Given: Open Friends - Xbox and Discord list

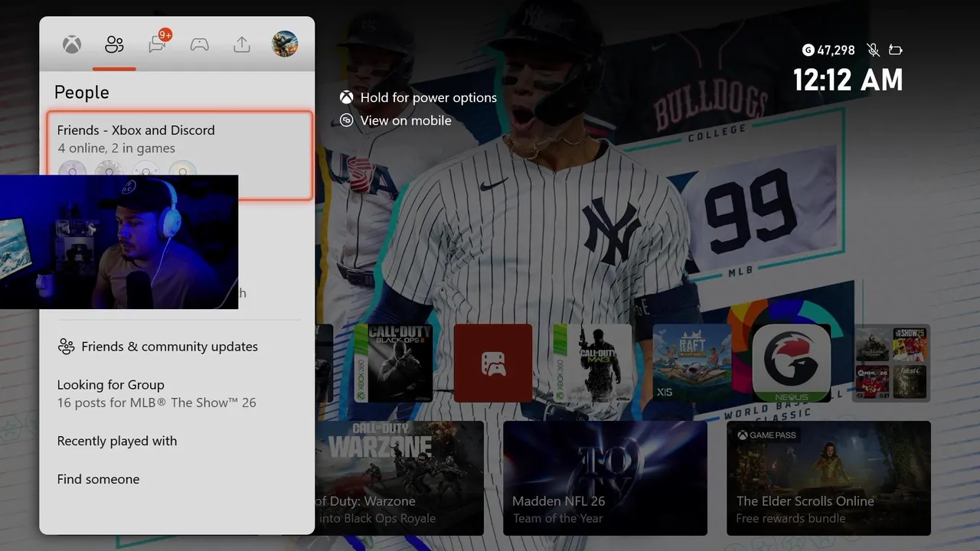Looking at the screenshot, I should 179,156.
